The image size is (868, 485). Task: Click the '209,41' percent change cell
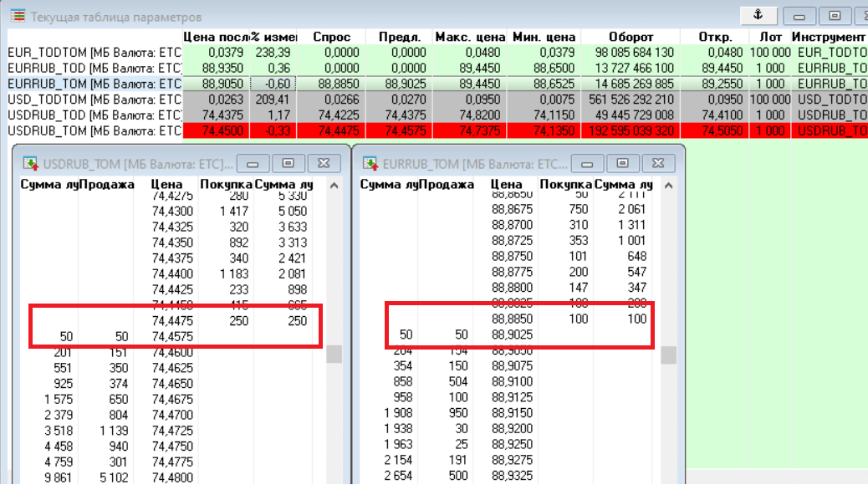(273, 100)
